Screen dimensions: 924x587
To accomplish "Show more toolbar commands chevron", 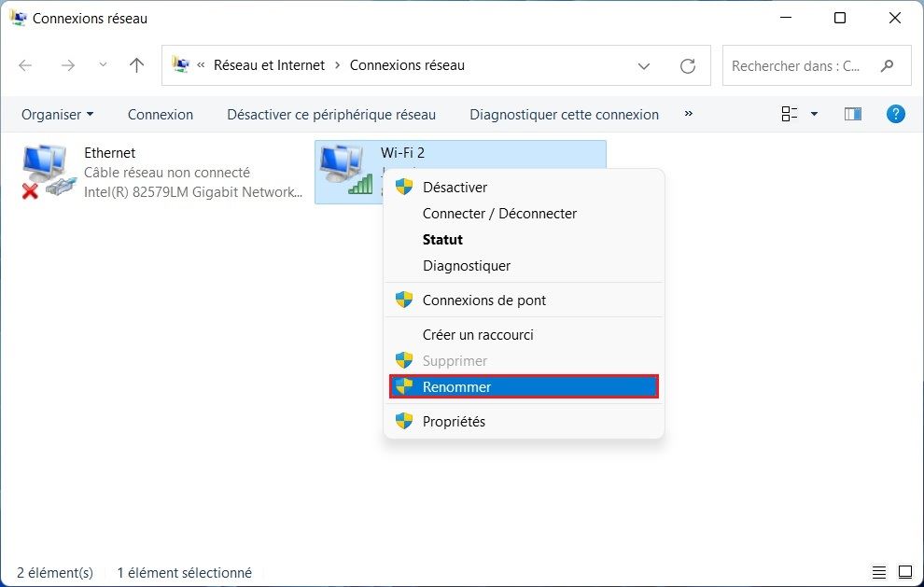I will [689, 114].
